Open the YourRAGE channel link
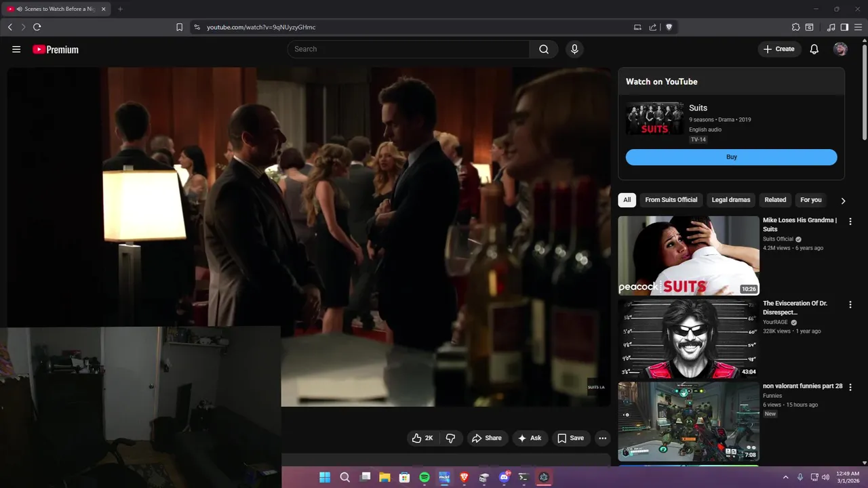Viewport: 868px width, 488px height. [775, 322]
